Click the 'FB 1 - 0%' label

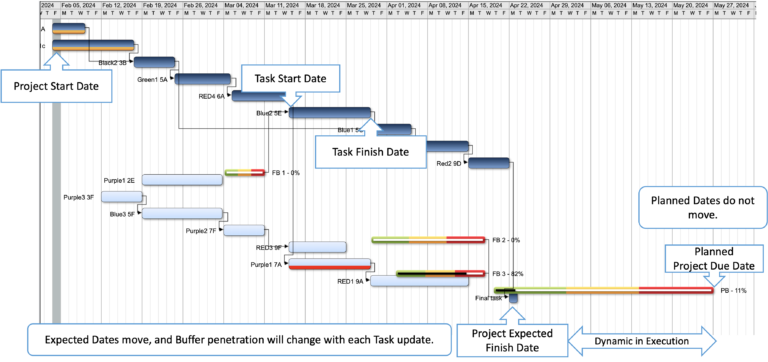[x=286, y=173]
